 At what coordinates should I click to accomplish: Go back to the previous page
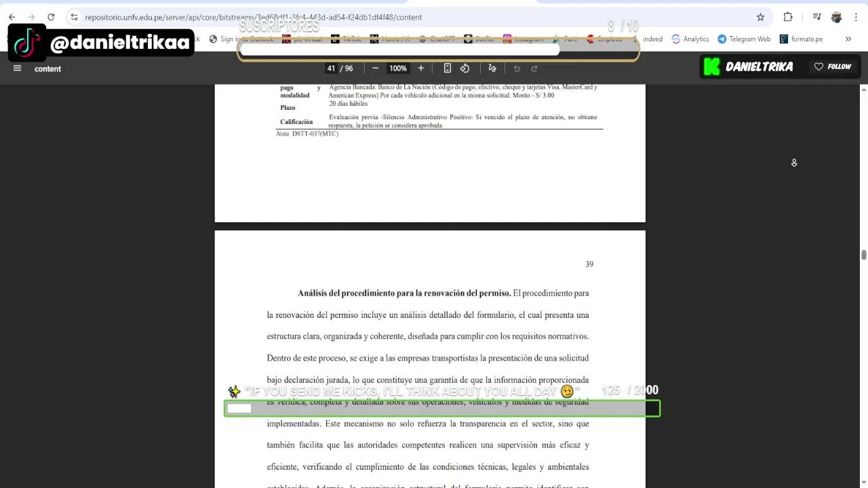click(12, 17)
